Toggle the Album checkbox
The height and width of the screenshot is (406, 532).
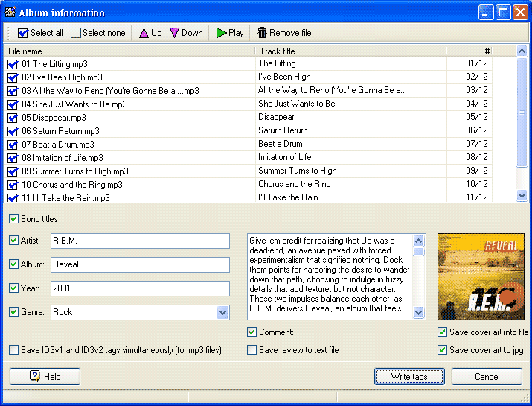click(x=13, y=264)
